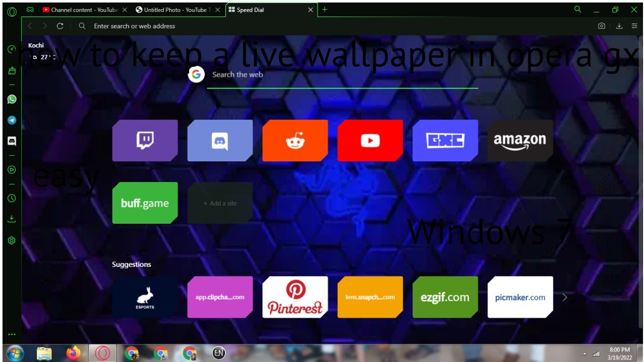Screen dimensions: 644x362
Task: Open Telegram from the sidebar
Action: [12, 121]
